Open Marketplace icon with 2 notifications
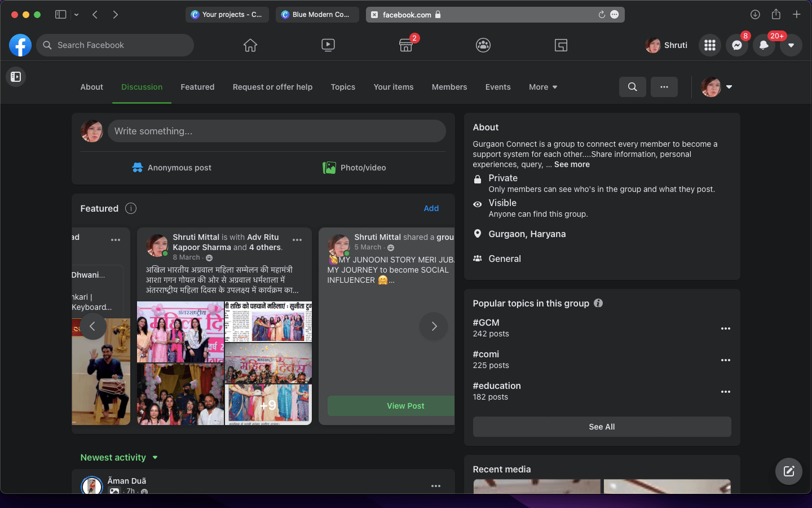812x508 pixels. [x=406, y=45]
